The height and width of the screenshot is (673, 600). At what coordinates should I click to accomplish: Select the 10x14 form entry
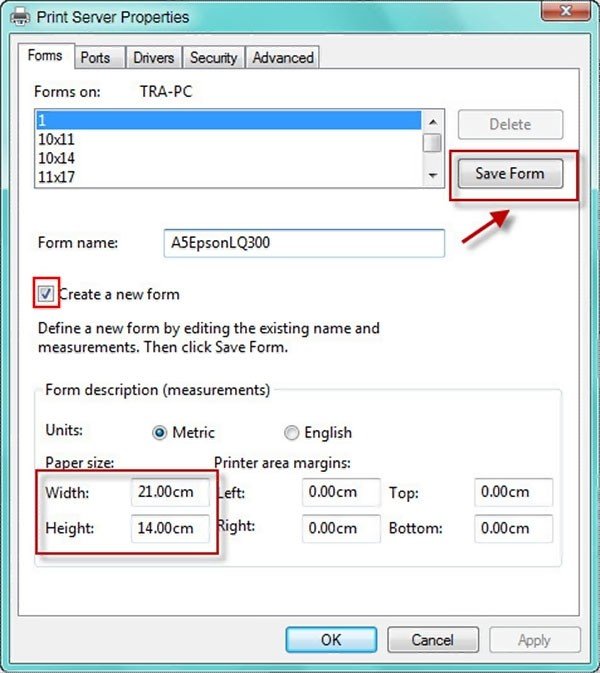pyautogui.click(x=228, y=158)
